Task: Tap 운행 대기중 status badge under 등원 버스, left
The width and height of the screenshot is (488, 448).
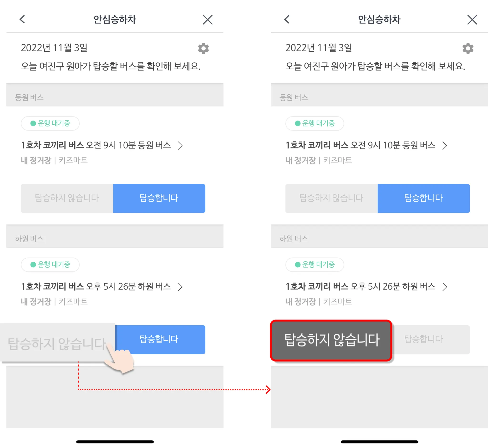Action: [50, 123]
